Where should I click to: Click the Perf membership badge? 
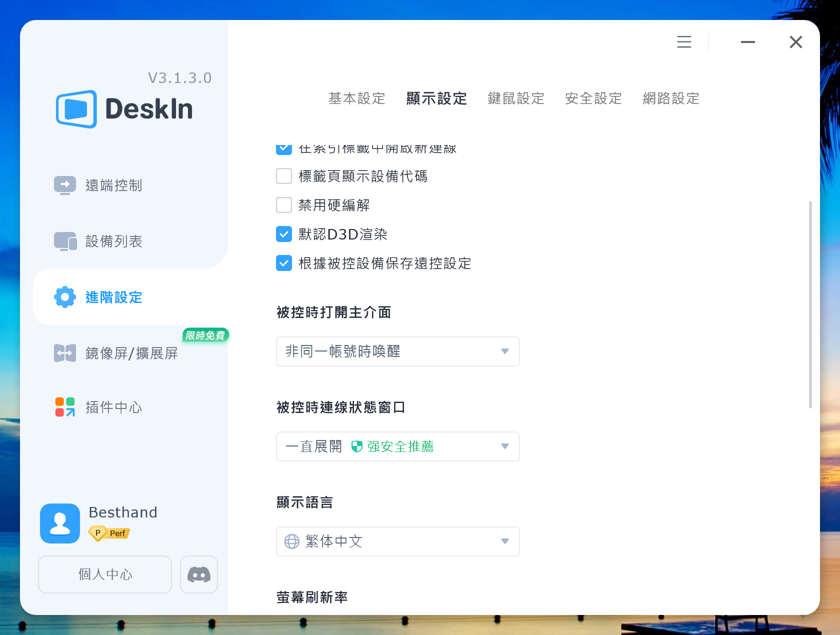[109, 533]
